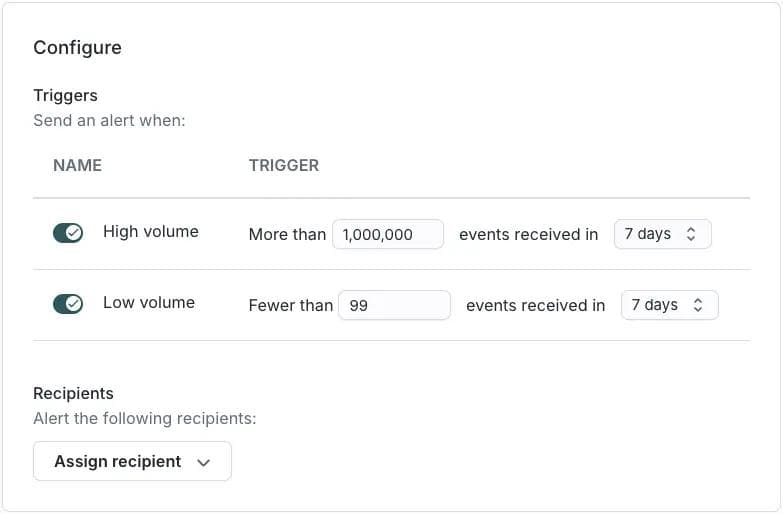Turn off the Low volume toggle
The width and height of the screenshot is (783, 514).
68,303
